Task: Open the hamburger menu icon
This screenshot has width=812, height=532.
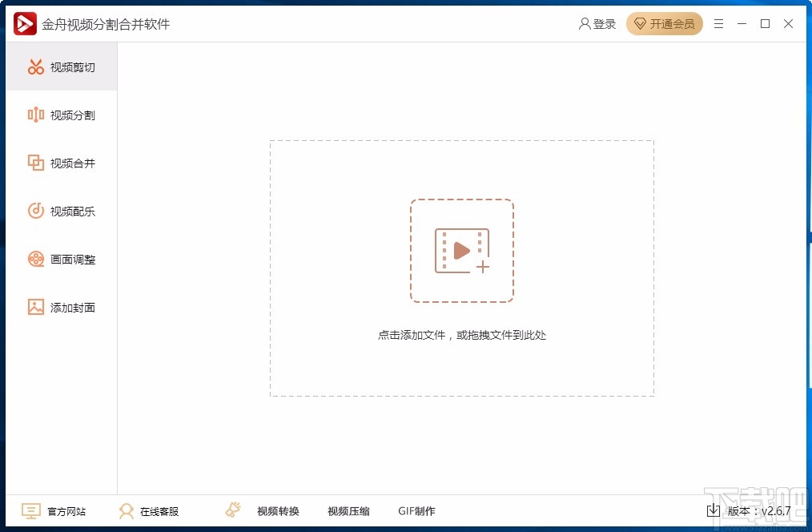Action: coord(718,24)
